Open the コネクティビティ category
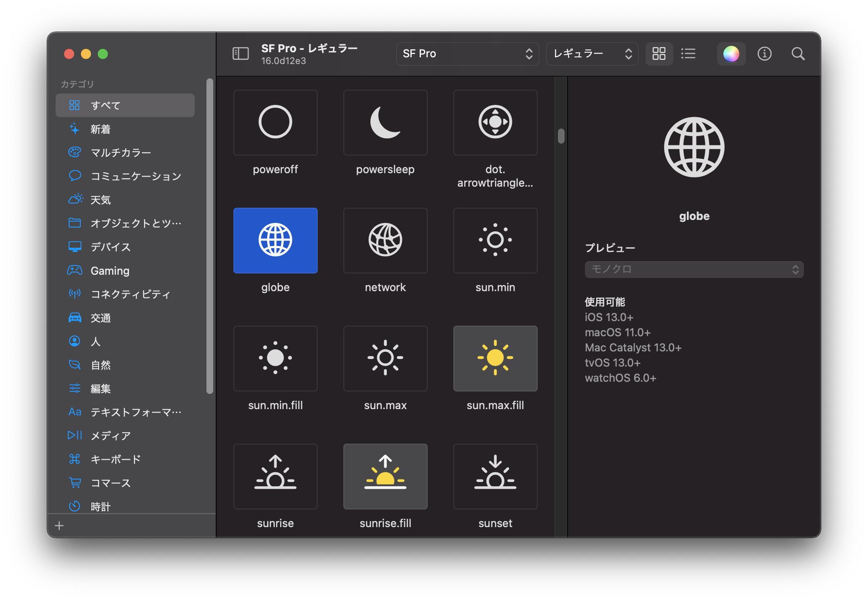This screenshot has width=868, height=600. (130, 294)
